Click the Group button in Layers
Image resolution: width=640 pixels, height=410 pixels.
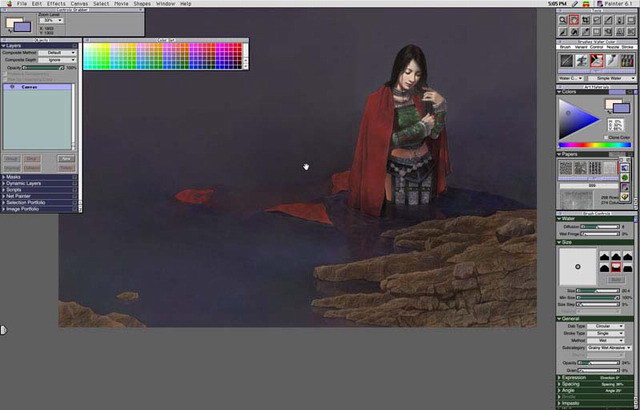[11, 159]
